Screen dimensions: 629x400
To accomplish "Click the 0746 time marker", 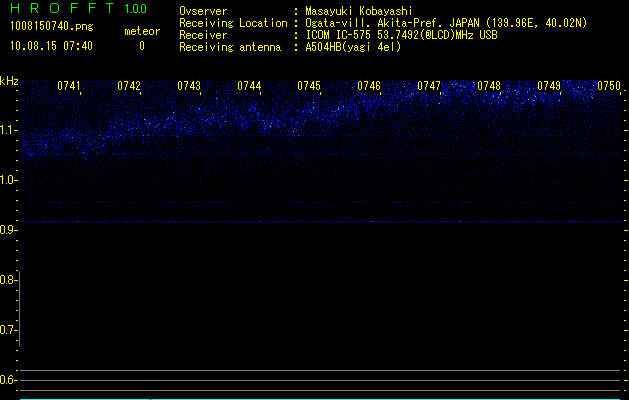I will pos(369,86).
